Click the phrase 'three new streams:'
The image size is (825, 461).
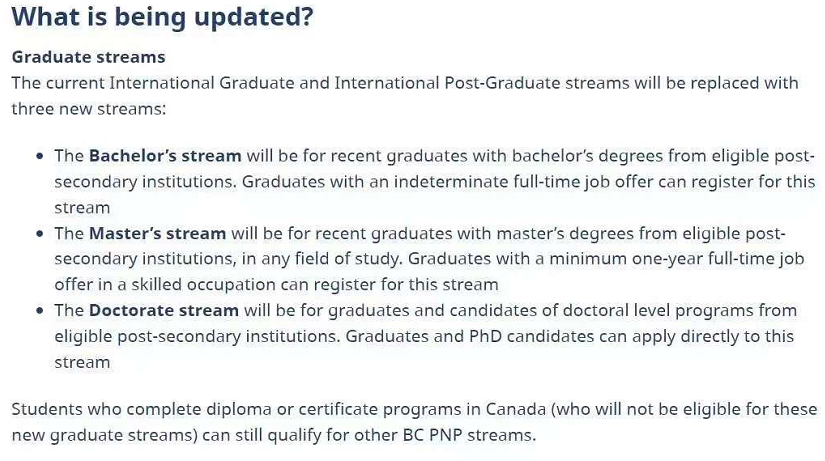(x=88, y=109)
